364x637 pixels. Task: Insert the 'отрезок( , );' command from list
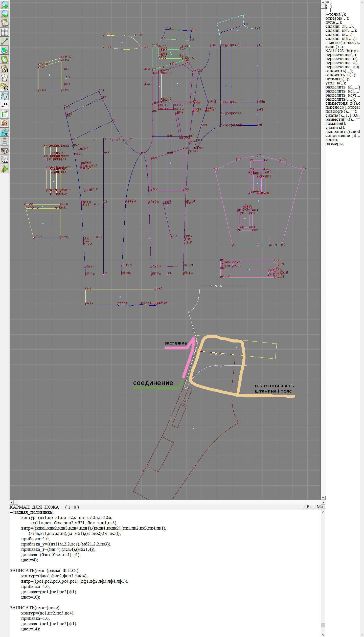click(337, 18)
